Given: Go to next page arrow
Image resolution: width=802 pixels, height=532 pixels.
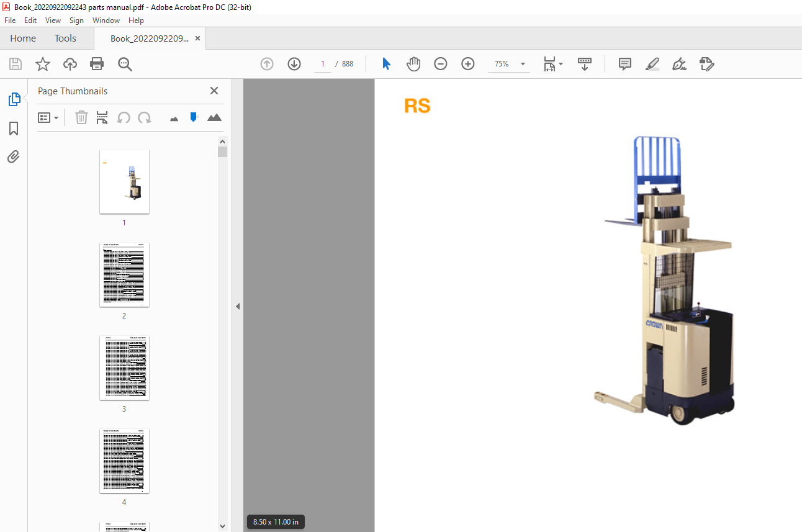Looking at the screenshot, I should click(294, 64).
